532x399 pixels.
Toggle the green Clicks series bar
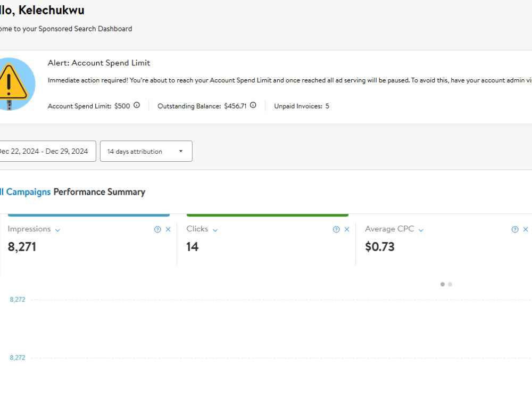268,215
